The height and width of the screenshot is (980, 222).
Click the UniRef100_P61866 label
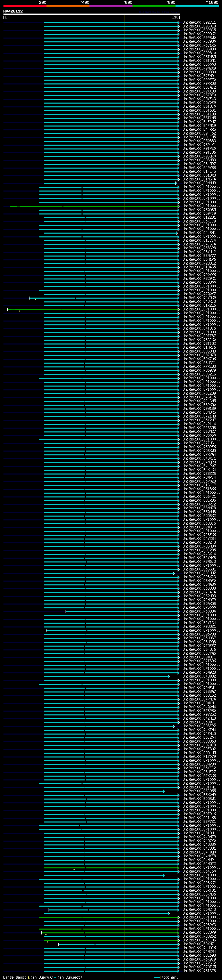199,489
